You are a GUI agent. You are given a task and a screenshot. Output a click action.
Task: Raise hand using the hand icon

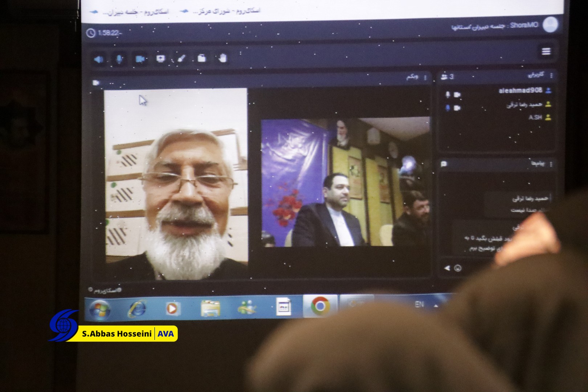(x=222, y=58)
